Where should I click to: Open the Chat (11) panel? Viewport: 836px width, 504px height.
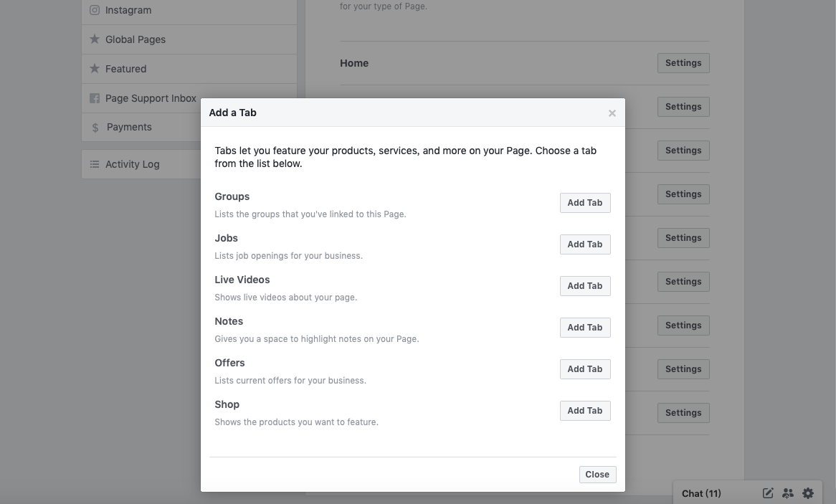(x=701, y=493)
